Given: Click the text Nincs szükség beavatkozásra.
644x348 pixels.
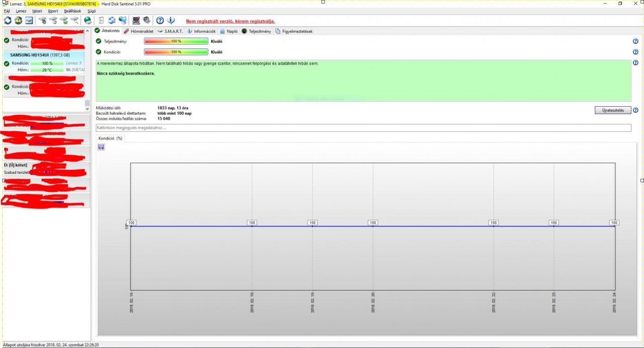Looking at the screenshot, I should point(126,74).
